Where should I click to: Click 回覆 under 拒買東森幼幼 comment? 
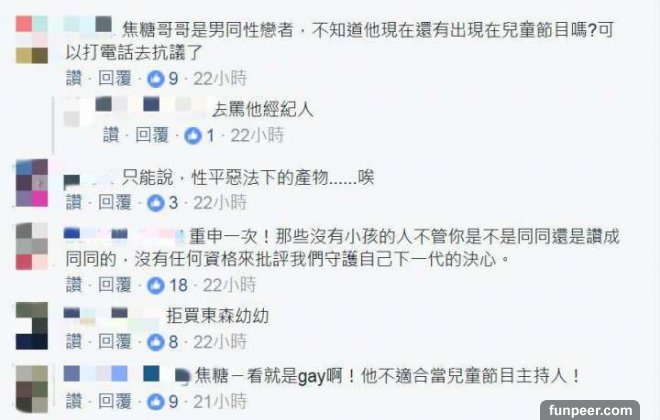click(x=115, y=341)
